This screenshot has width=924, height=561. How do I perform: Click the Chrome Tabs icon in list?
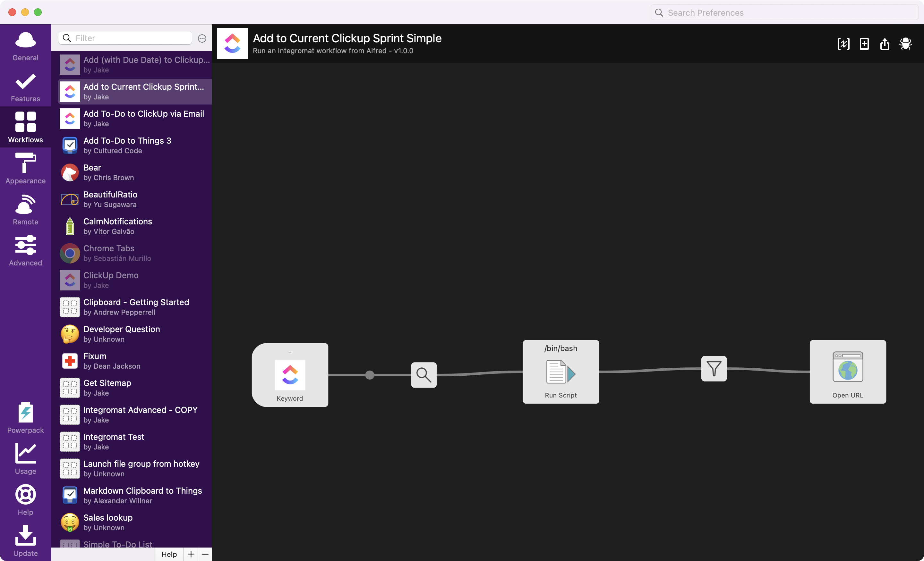point(70,253)
